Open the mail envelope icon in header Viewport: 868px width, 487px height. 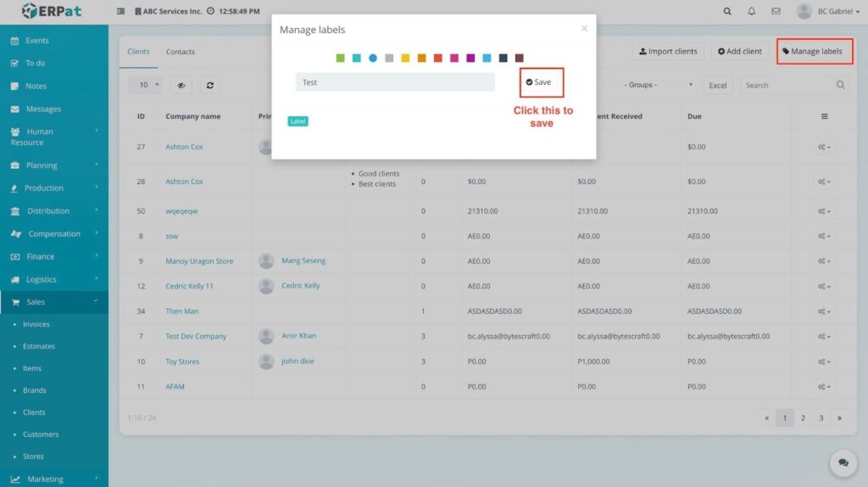pos(776,12)
